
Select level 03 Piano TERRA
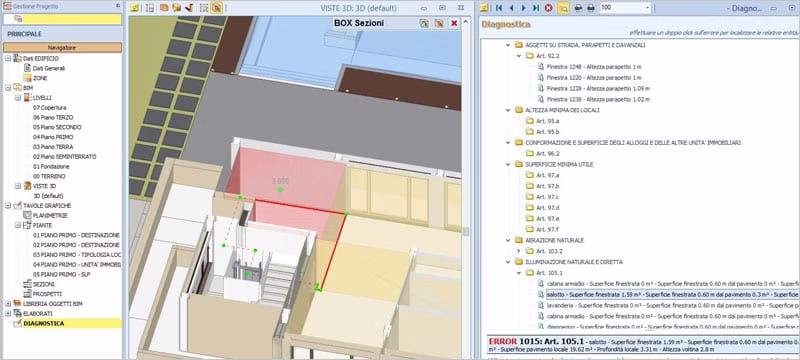click(x=53, y=147)
